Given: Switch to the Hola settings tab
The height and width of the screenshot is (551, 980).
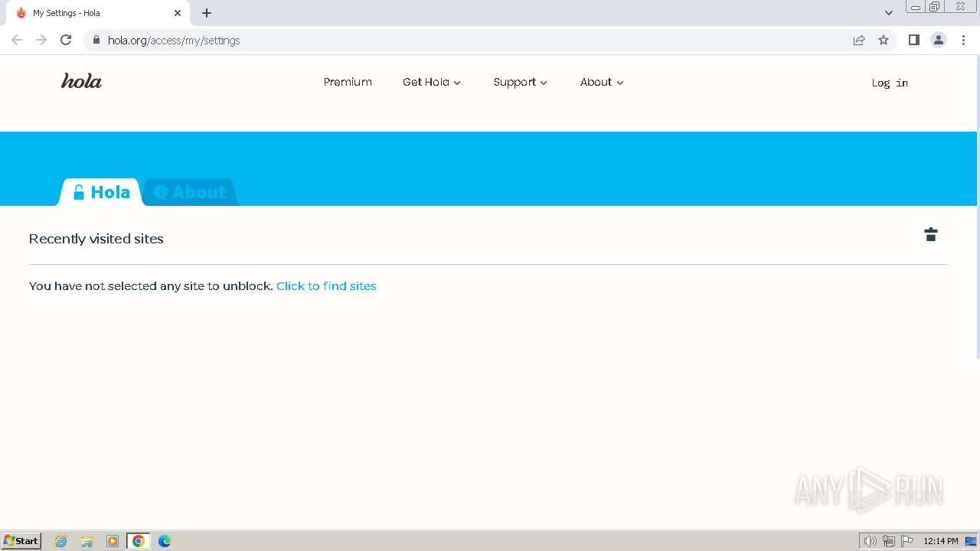Looking at the screenshot, I should [101, 192].
